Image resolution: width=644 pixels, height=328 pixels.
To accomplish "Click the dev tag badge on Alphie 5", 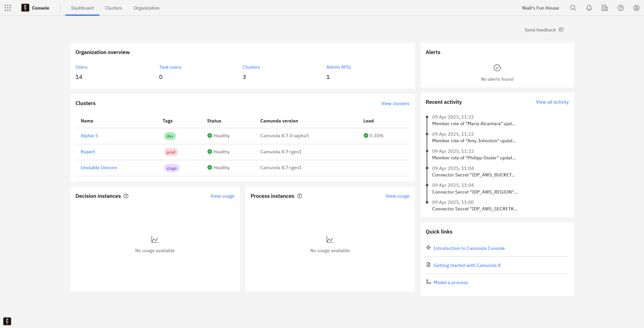I will (170, 136).
